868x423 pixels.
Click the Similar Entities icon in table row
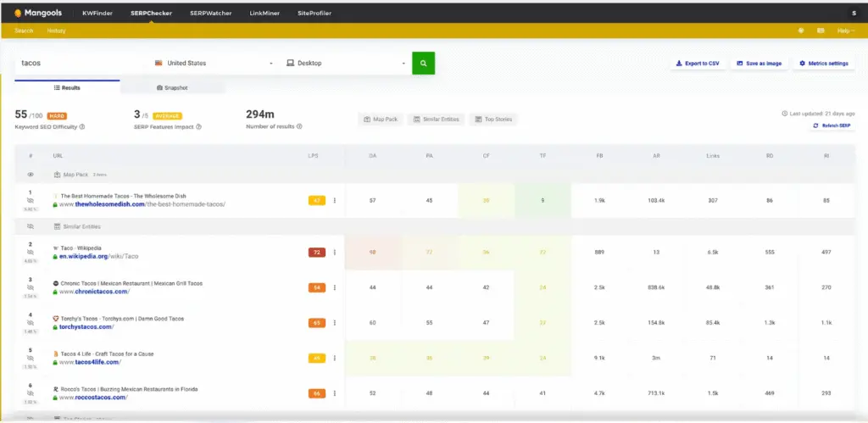pos(57,226)
